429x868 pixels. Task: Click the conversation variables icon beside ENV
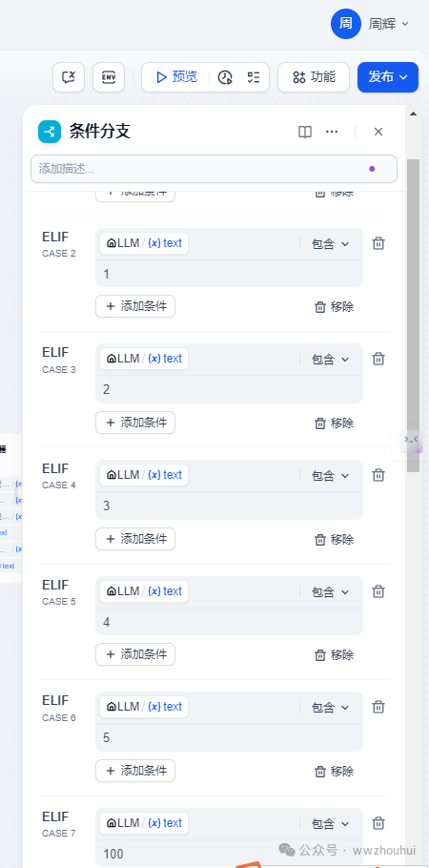[69, 77]
